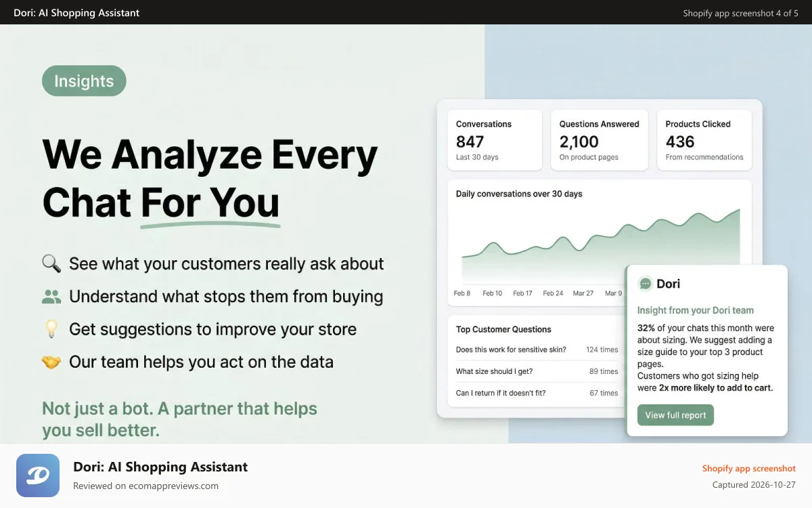
Task: Click the "Insight from your Dori team" heading
Action: click(696, 310)
